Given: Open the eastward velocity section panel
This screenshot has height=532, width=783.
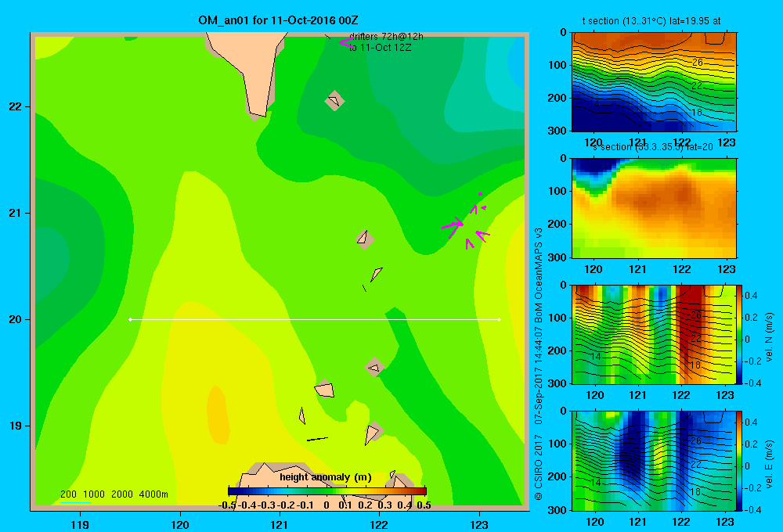Looking at the screenshot, I should [x=654, y=461].
